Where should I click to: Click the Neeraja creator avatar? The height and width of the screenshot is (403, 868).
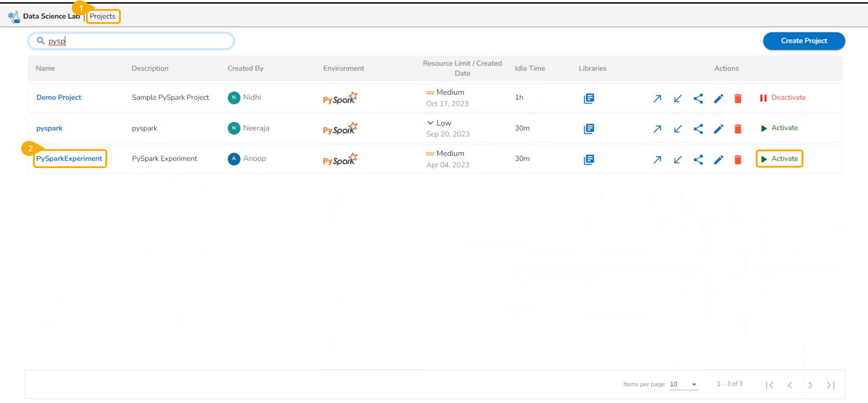click(x=234, y=128)
